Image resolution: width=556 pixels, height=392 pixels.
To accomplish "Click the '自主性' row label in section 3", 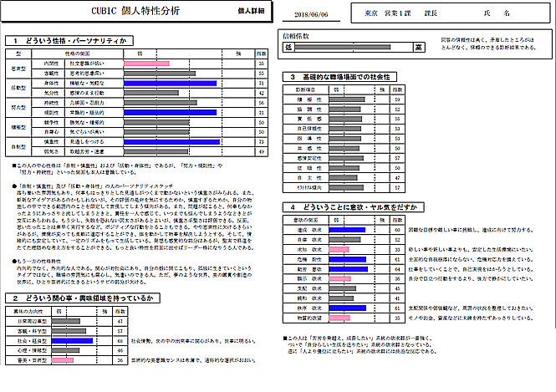I will (309, 178).
